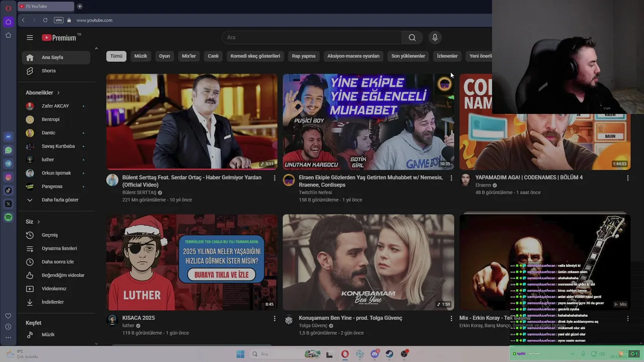Image resolution: width=644 pixels, height=362 pixels.
Task: Select Aksiyon-macera oyunları chip
Action: (353, 56)
